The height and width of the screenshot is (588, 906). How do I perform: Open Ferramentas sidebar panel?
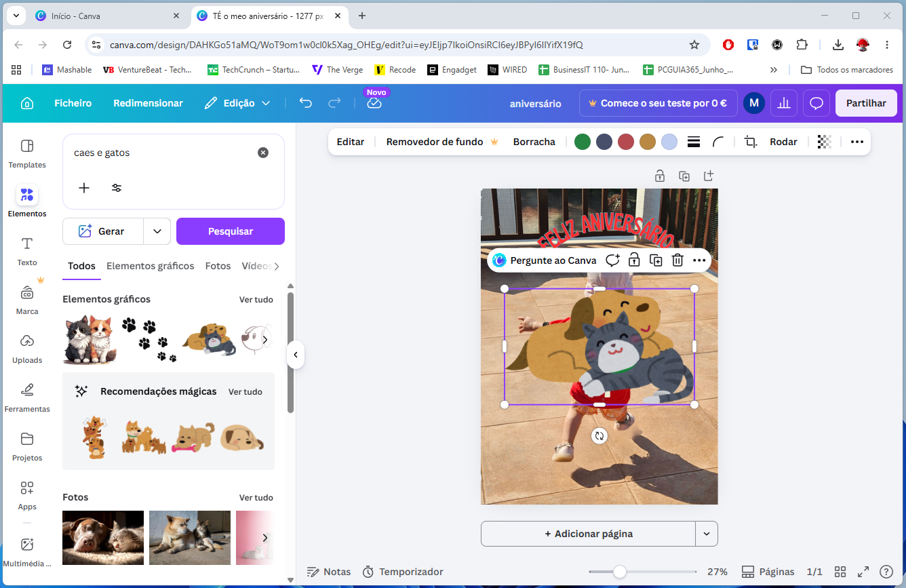coord(27,397)
